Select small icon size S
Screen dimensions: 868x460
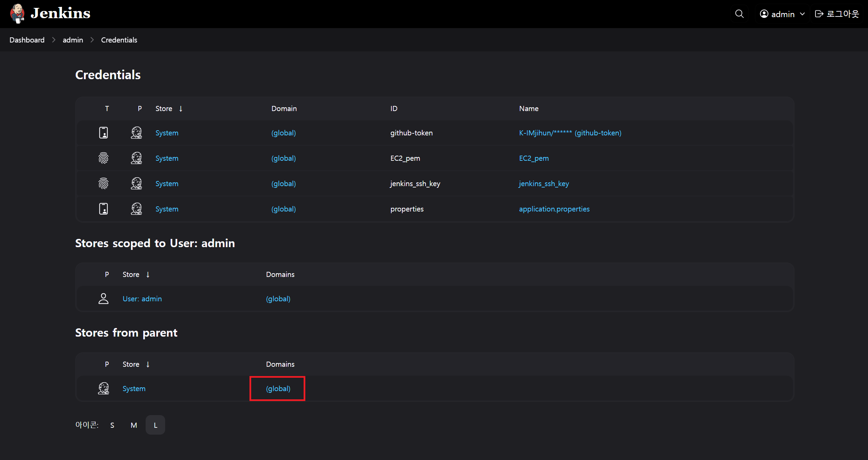112,425
